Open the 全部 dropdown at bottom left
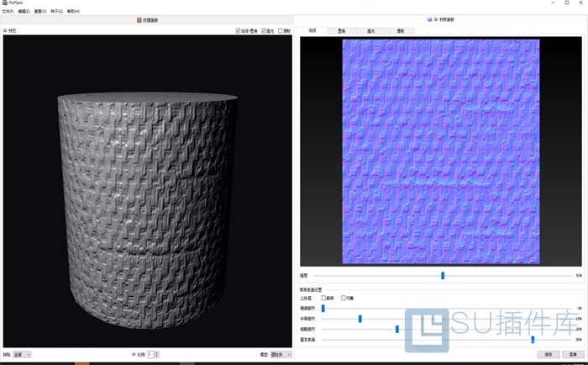Image resolution: width=588 pixels, height=365 pixels. click(23, 355)
